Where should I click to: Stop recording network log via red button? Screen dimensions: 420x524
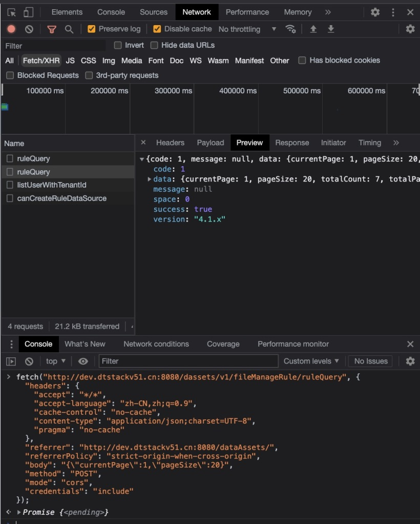point(11,29)
